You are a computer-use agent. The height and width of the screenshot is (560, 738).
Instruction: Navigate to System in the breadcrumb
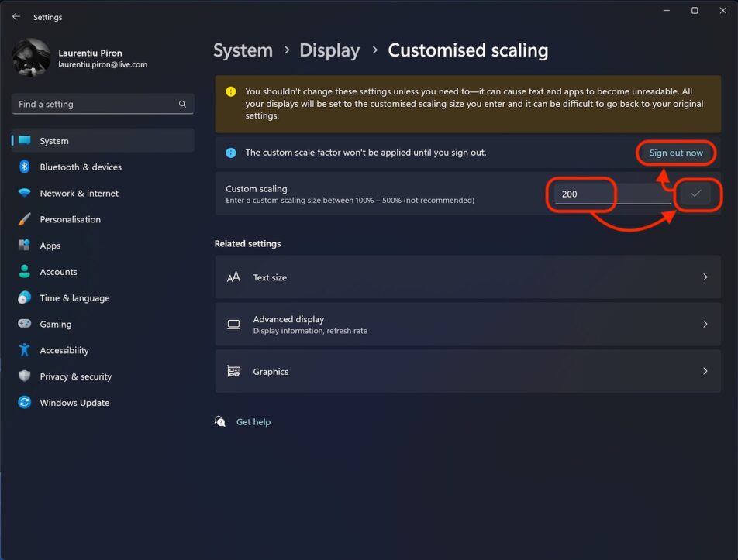point(243,50)
